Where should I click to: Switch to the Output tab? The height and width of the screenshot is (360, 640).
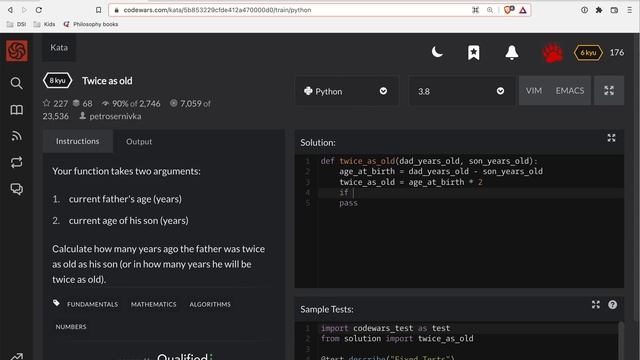coord(139,142)
